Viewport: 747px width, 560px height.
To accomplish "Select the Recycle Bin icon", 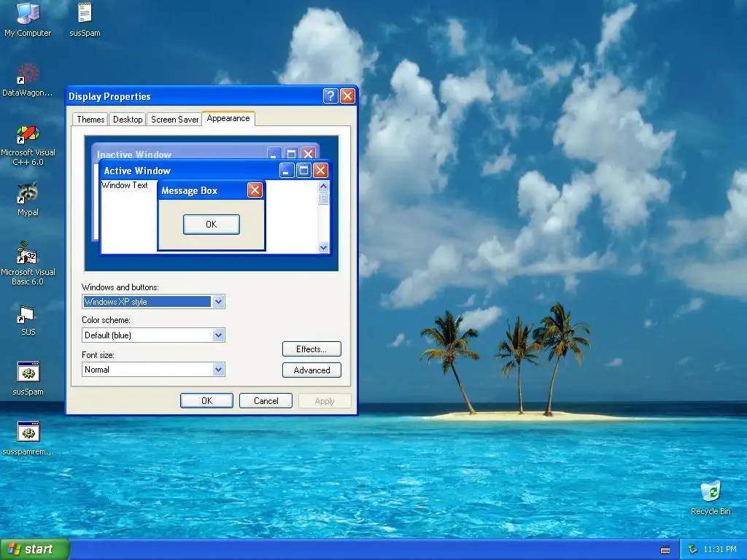I will pos(711,497).
